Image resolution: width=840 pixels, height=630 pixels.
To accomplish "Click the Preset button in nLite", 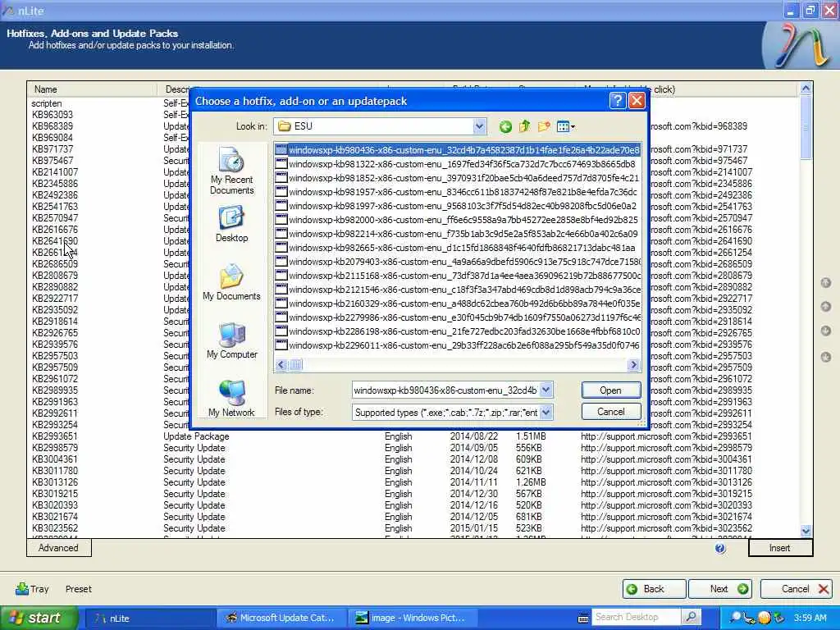I will [x=78, y=589].
